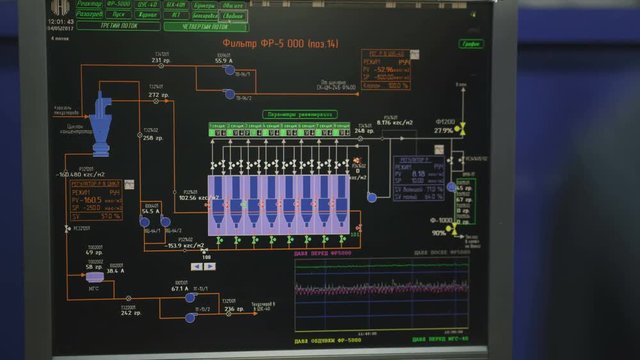The image size is (640, 360).
Task: Open the Общие menu button
Action: pos(233,5)
